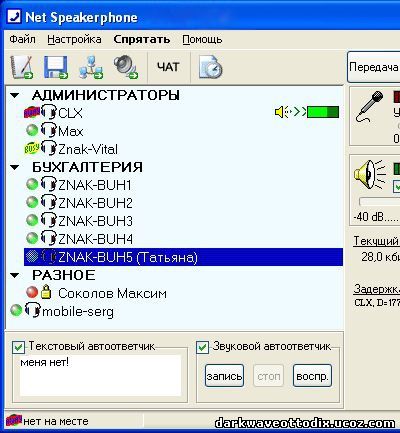400x433 pixels.
Task: Click the clock history toolbar icon
Action: pos(211,67)
